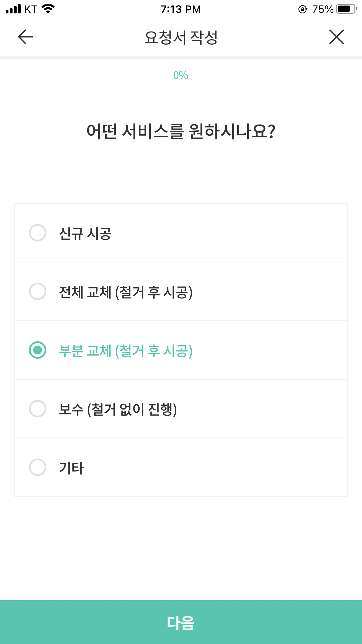Toggle the selected 부분 교체 radio button

pos(38,350)
